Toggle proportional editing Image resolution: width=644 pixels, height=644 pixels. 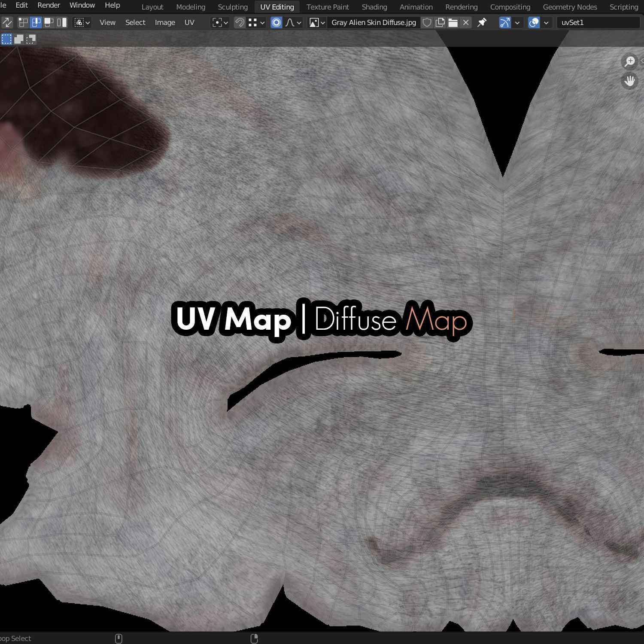276,22
